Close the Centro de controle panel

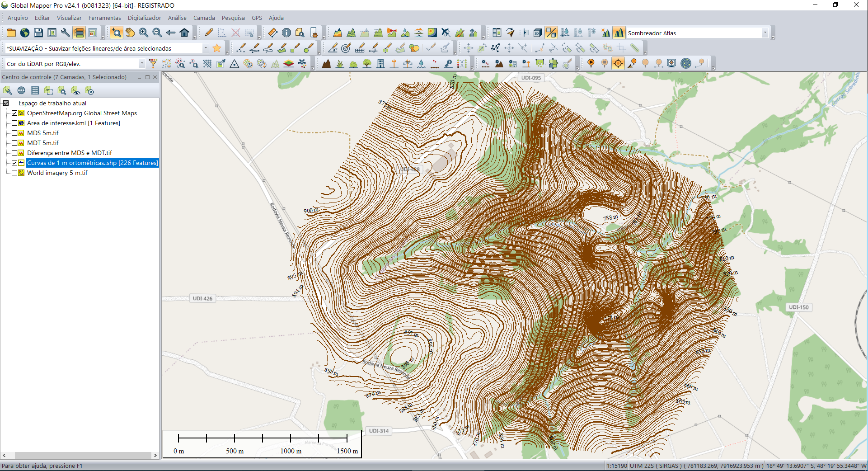(x=155, y=77)
